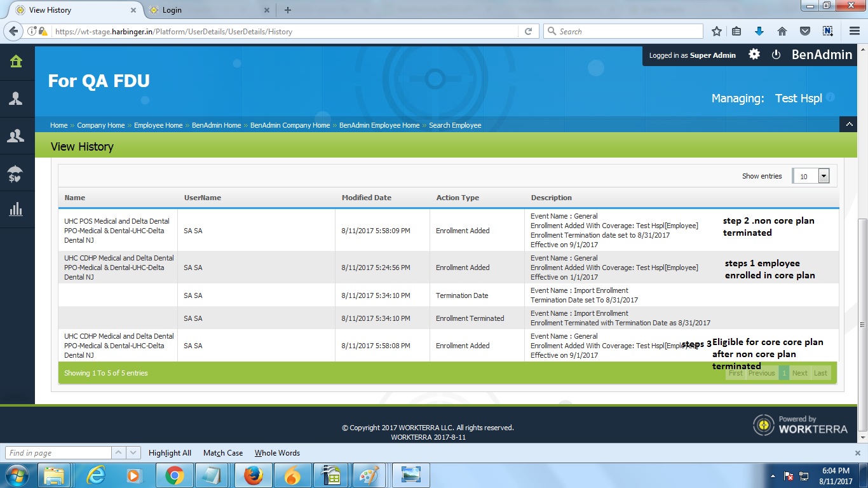This screenshot has height=488, width=868.
Task: Open the single-user Employee sidebar icon
Action: point(16,98)
